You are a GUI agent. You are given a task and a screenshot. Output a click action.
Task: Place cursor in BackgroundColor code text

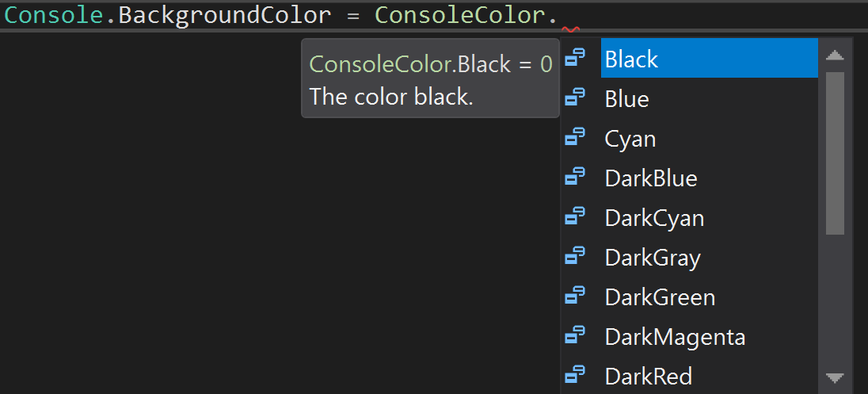coord(225,15)
